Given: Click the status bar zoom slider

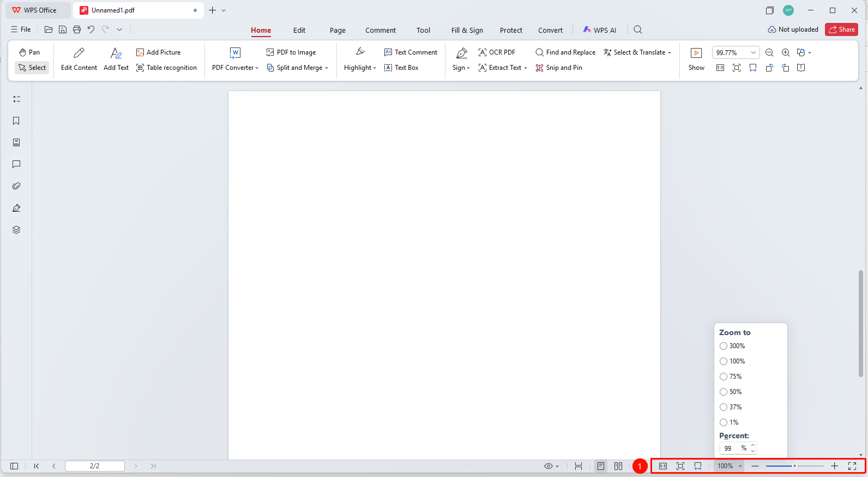Looking at the screenshot, I should [794, 466].
